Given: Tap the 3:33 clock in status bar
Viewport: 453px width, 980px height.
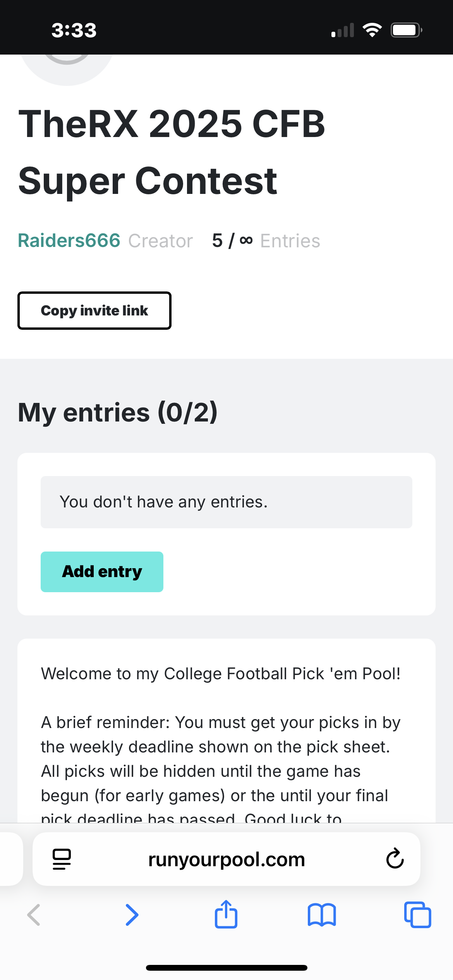Looking at the screenshot, I should [x=74, y=30].
